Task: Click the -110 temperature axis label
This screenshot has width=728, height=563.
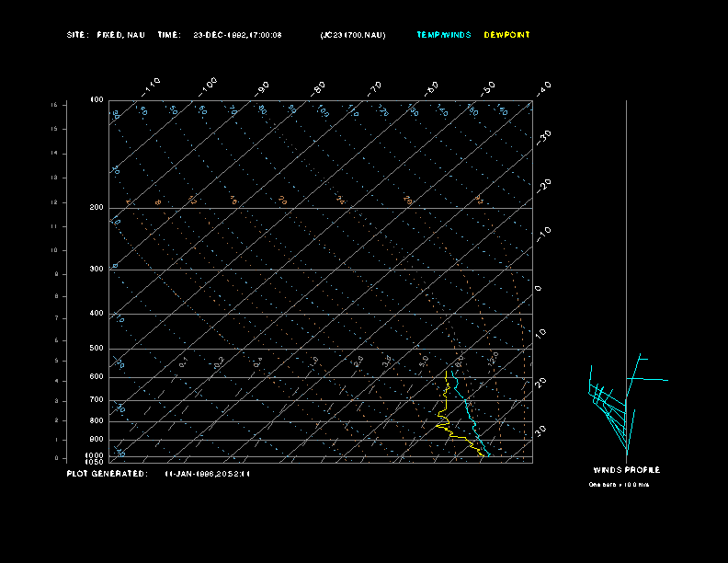Action: (x=151, y=87)
